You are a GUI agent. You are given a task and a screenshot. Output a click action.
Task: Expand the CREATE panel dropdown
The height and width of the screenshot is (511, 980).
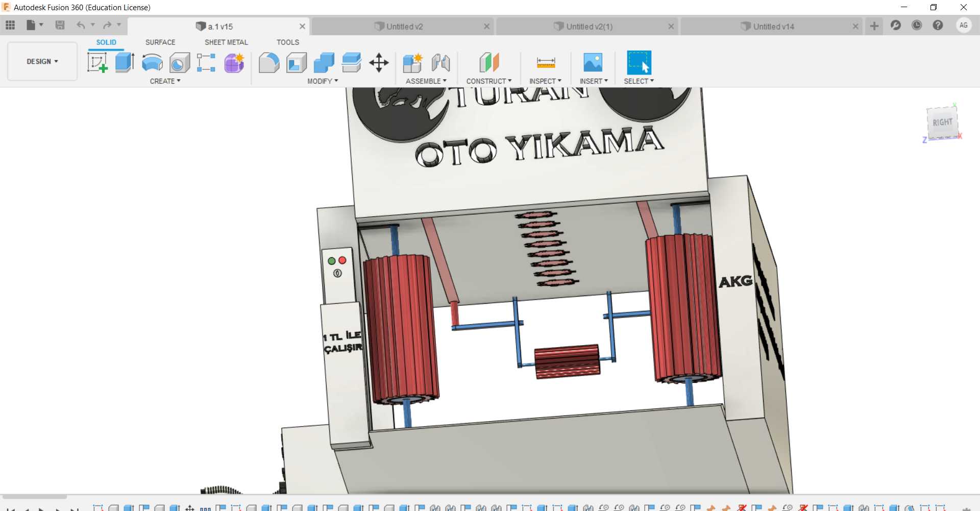click(x=165, y=81)
